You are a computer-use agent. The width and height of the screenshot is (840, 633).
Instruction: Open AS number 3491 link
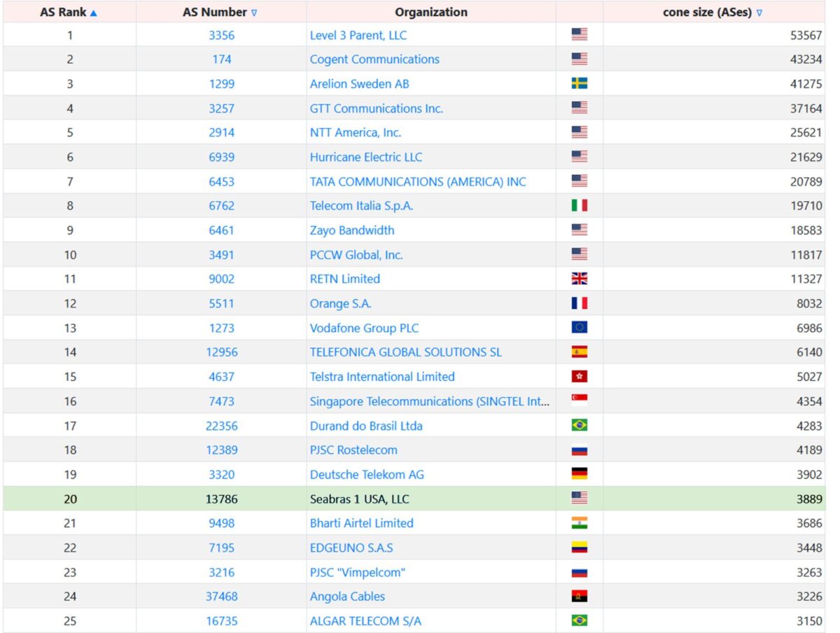point(221,255)
